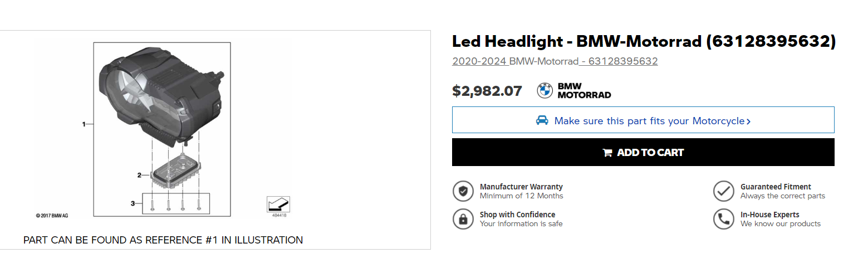
Task: Click the car icon in the fitment banner
Action: coord(542,120)
